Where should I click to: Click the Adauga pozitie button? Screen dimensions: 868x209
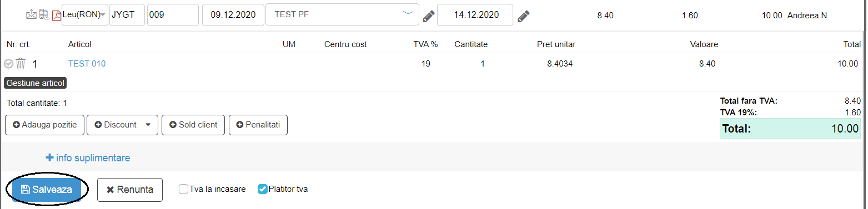click(44, 125)
